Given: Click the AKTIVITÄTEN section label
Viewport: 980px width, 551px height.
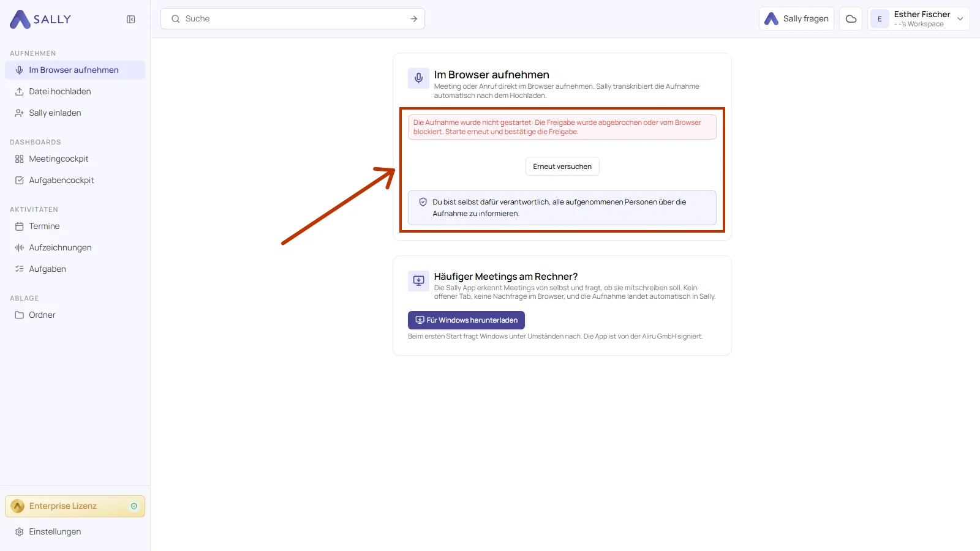Looking at the screenshot, I should pos(34,209).
